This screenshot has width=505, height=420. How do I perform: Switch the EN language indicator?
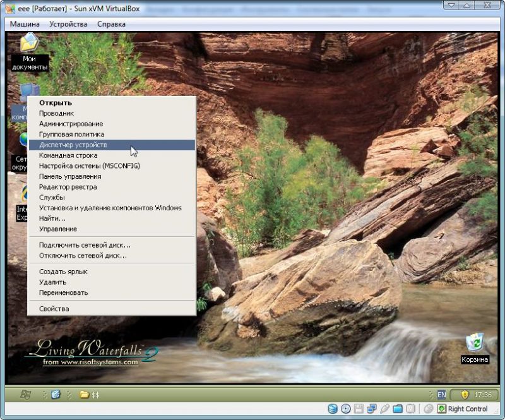pos(441,395)
